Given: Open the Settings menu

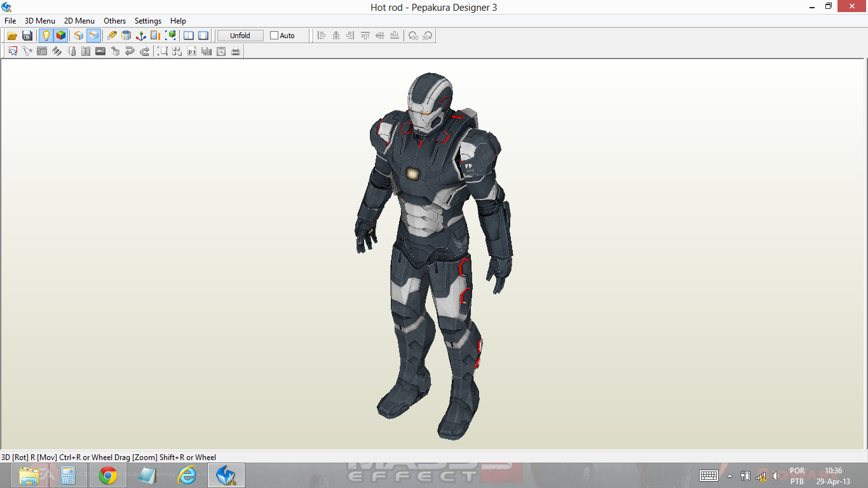Looking at the screenshot, I should 148,21.
